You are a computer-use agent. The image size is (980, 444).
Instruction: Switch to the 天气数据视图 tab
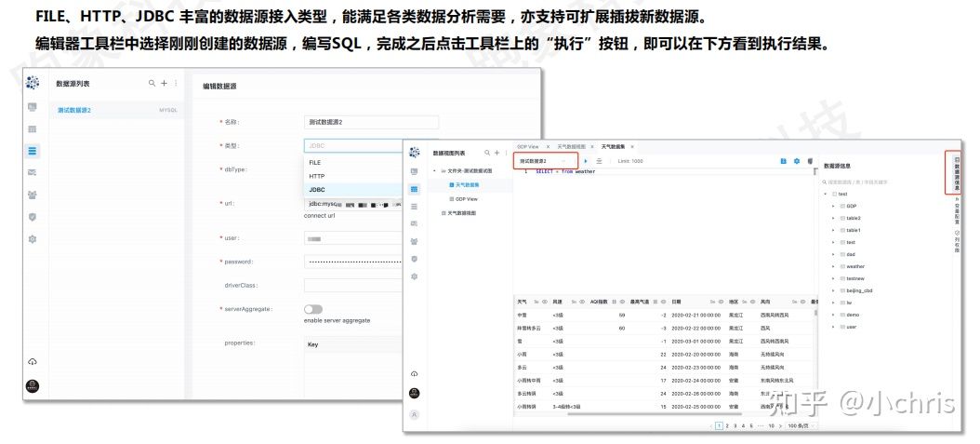tap(573, 146)
